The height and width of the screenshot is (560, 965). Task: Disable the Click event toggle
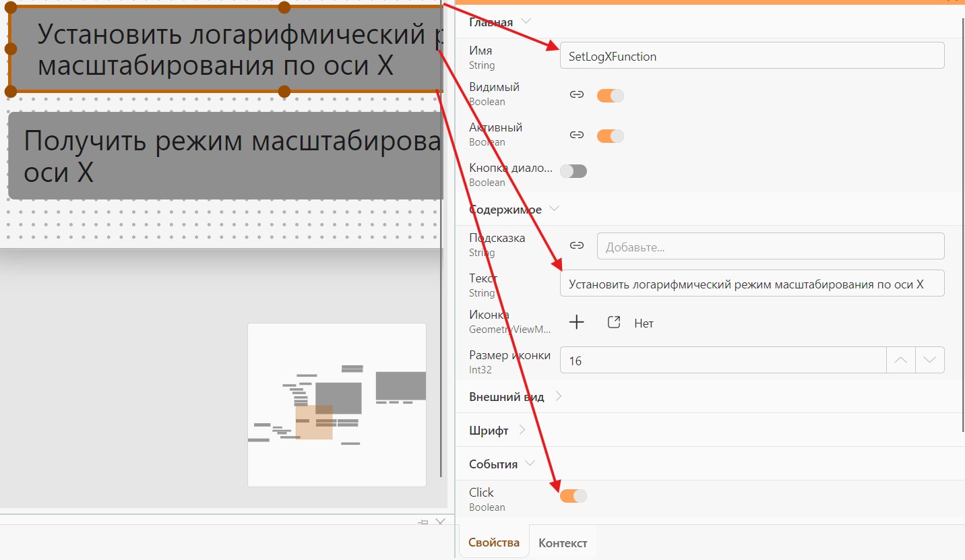coord(573,495)
